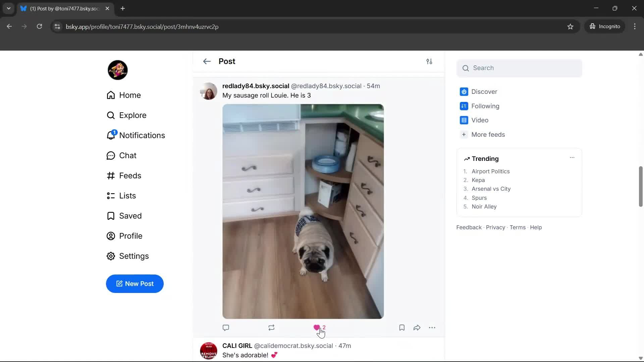Reply to Louie's post
Screen dimensions: 644x362
[226, 327]
